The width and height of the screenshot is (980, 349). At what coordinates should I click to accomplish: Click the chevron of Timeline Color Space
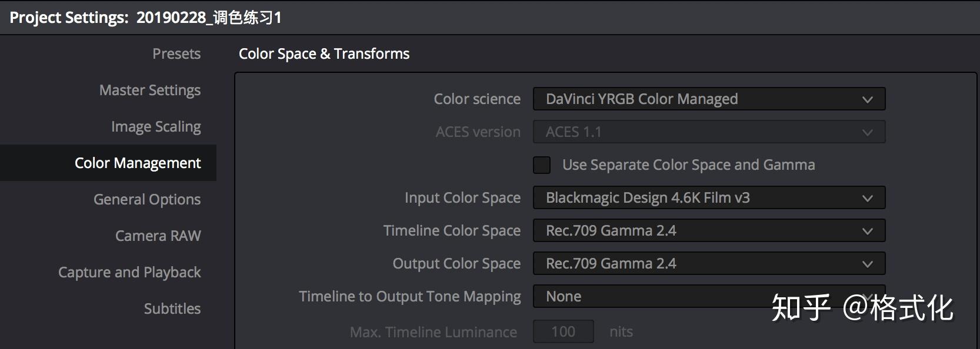coord(867,231)
